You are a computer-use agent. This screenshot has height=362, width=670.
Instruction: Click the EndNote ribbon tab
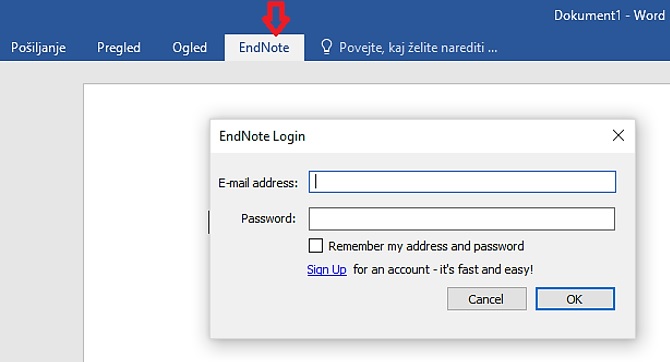pos(264,47)
